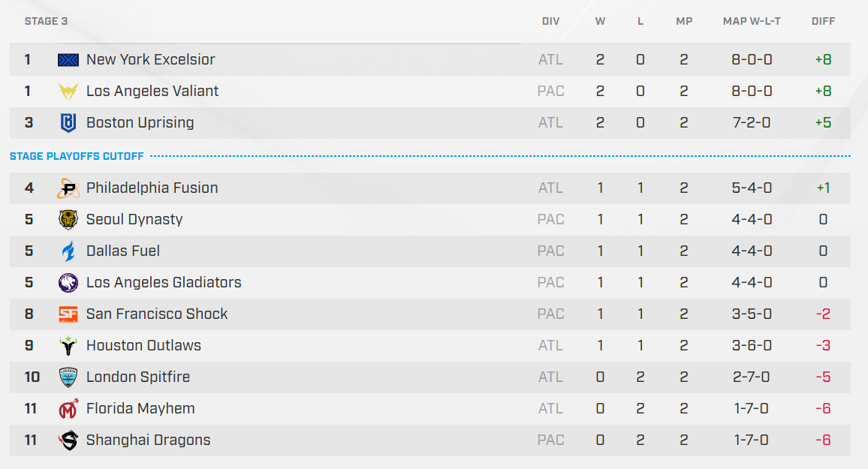Click the San Francisco Shock logo
Screen dimensions: 868x469
point(68,314)
